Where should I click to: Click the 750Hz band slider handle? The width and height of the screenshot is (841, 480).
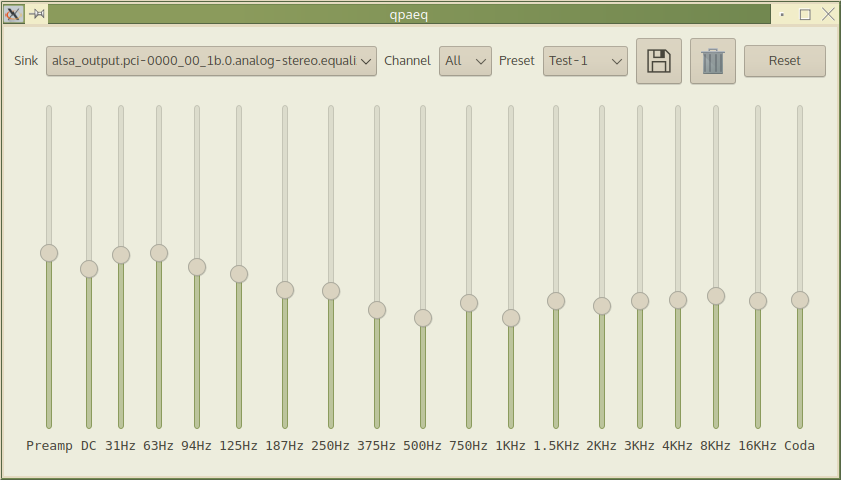click(x=469, y=303)
